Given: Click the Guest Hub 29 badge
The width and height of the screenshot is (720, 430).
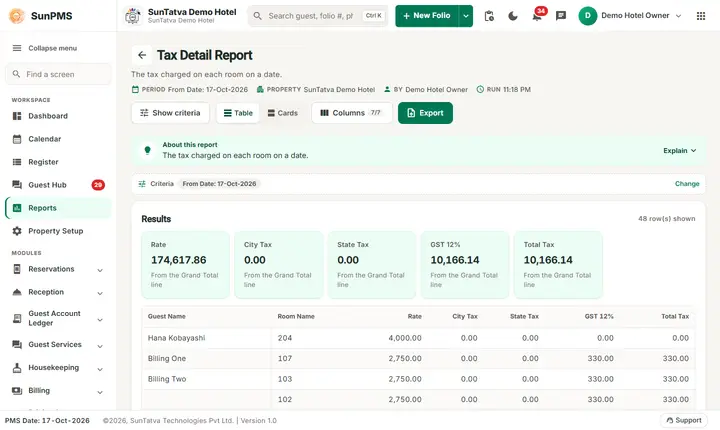Looking at the screenshot, I should click(98, 185).
